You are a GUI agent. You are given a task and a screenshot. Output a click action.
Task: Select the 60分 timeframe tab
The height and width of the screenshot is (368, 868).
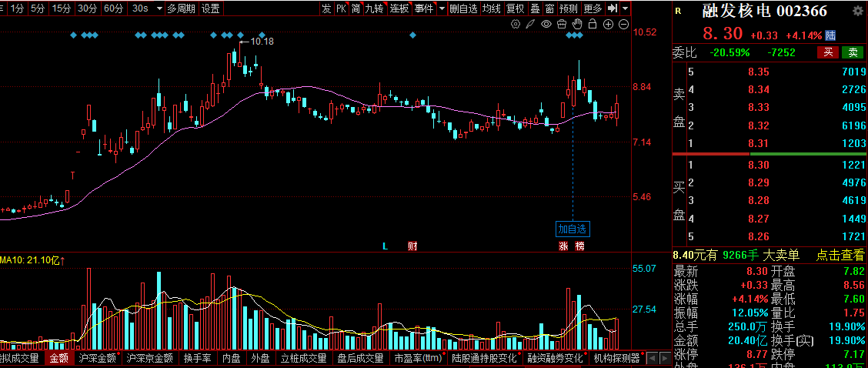click(112, 8)
